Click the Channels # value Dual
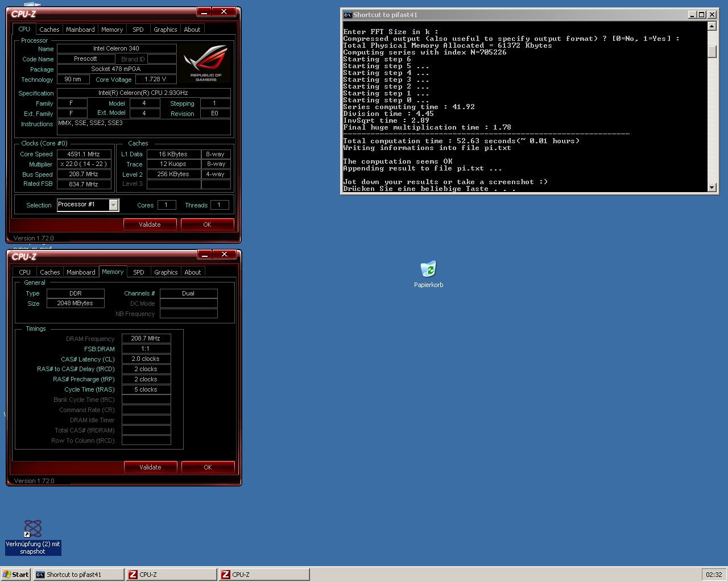Viewport: 728px width, 582px height. coord(188,293)
